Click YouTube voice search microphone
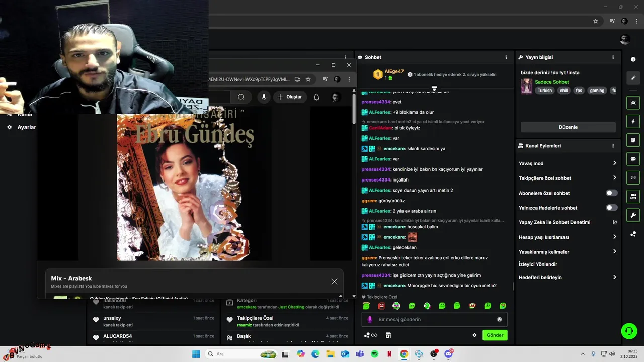 (x=264, y=97)
